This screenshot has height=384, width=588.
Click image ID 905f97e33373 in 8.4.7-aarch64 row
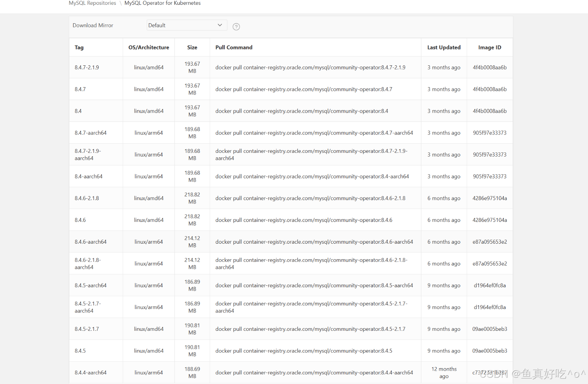point(490,133)
